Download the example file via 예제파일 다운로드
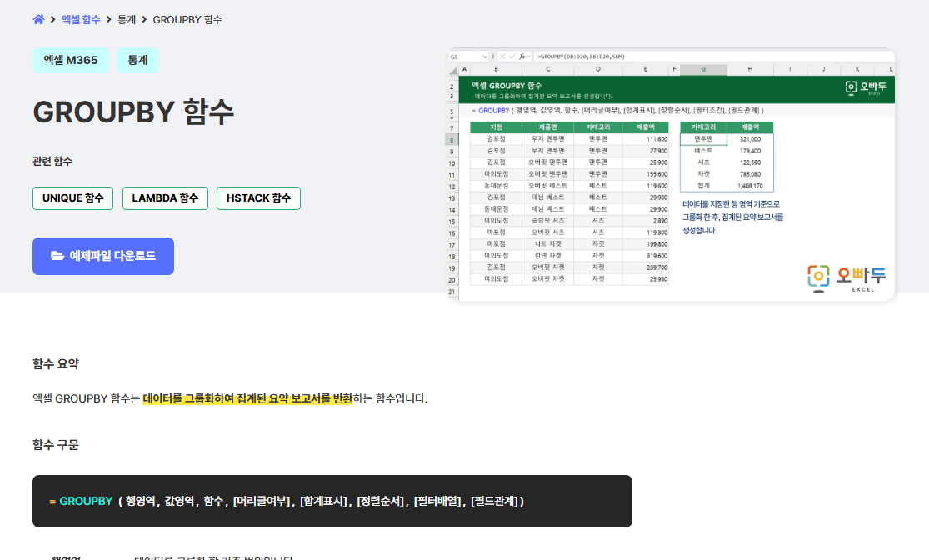Viewport: 929px width, 560px height. click(103, 256)
